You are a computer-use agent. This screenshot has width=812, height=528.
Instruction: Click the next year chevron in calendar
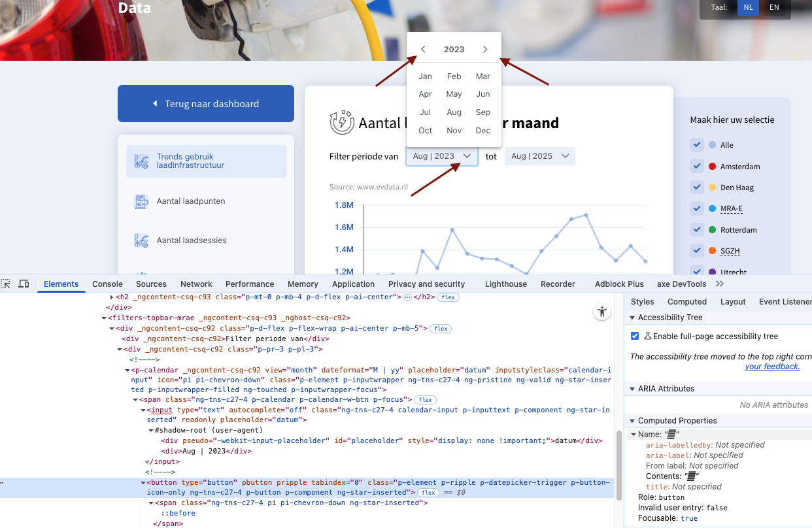coord(484,50)
